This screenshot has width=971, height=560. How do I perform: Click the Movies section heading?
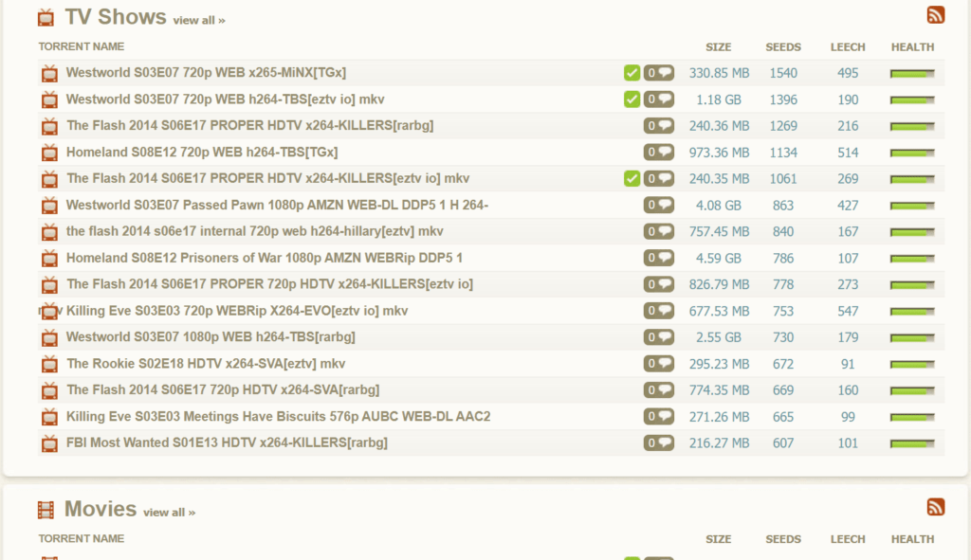(x=101, y=509)
